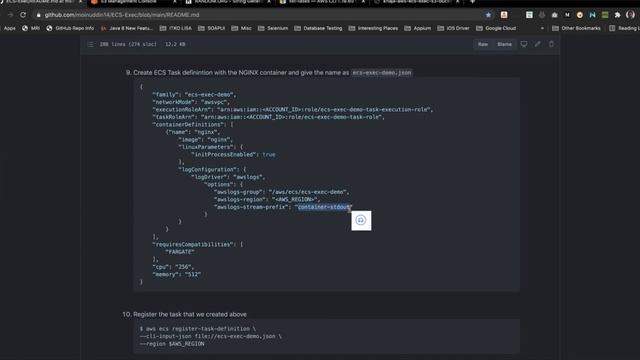Image resolution: width=640 pixels, height=360 pixels.
Task: Open the camera-shaped extension icon
Action: [554, 15]
